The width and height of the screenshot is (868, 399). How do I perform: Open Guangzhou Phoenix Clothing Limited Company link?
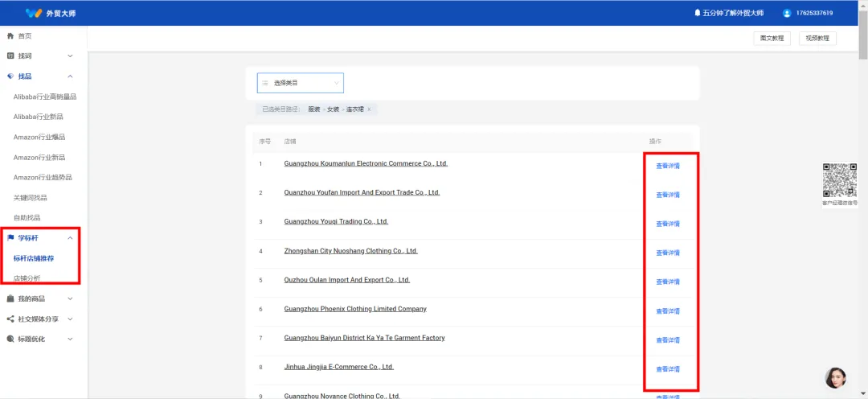(355, 309)
